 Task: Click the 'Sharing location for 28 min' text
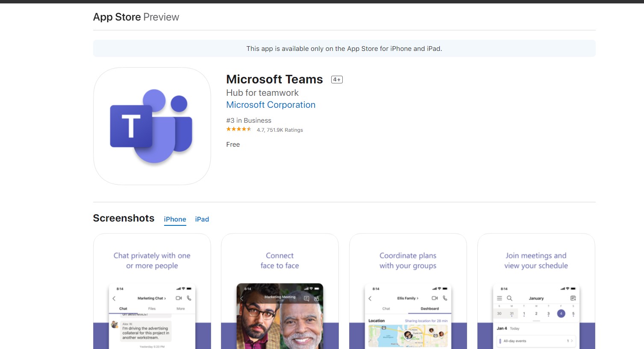(426, 321)
